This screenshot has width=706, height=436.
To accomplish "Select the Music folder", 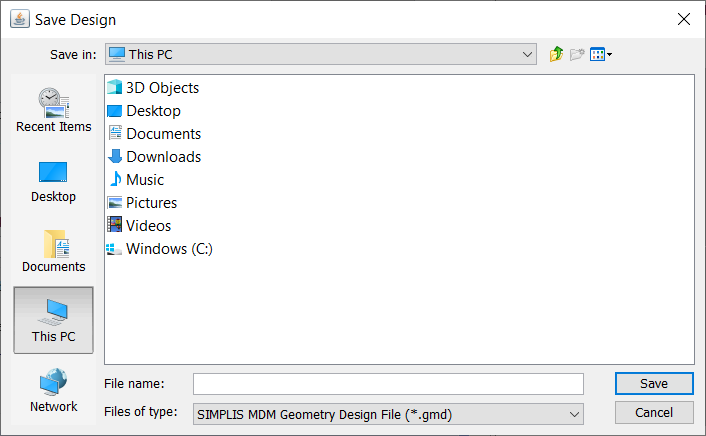I will coord(144,180).
